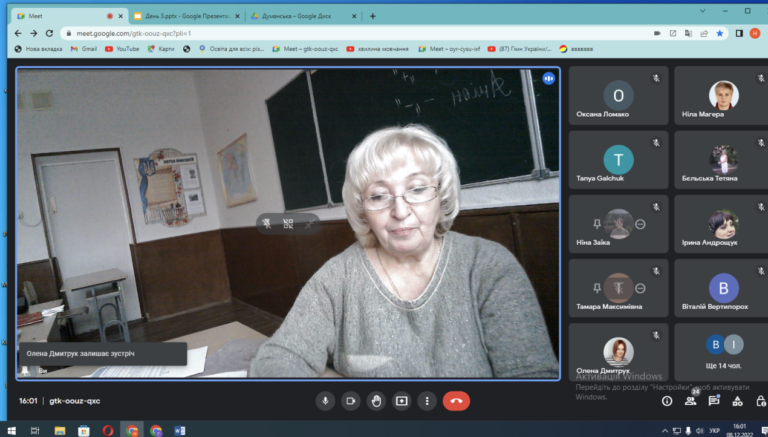Expand tile showing 14 more participants
This screenshot has width=768, height=437.
pos(723,352)
